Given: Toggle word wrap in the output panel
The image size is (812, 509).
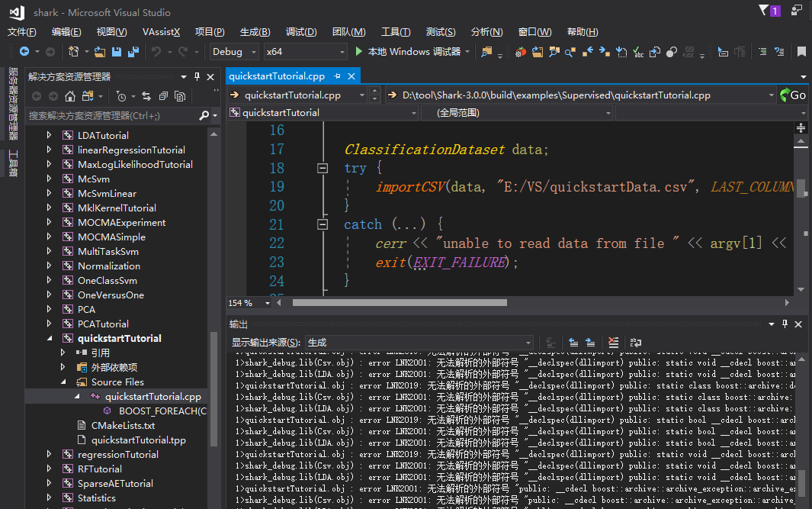Looking at the screenshot, I should [636, 342].
